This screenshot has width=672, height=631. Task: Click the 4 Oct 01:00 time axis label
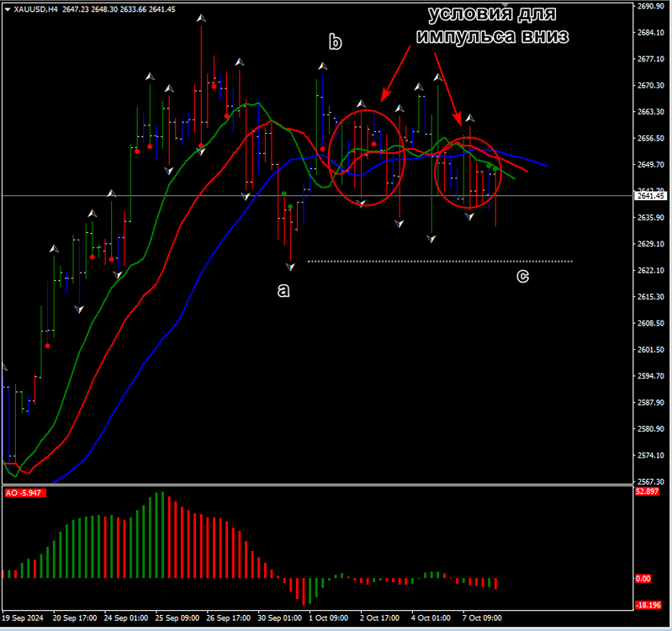(x=431, y=618)
